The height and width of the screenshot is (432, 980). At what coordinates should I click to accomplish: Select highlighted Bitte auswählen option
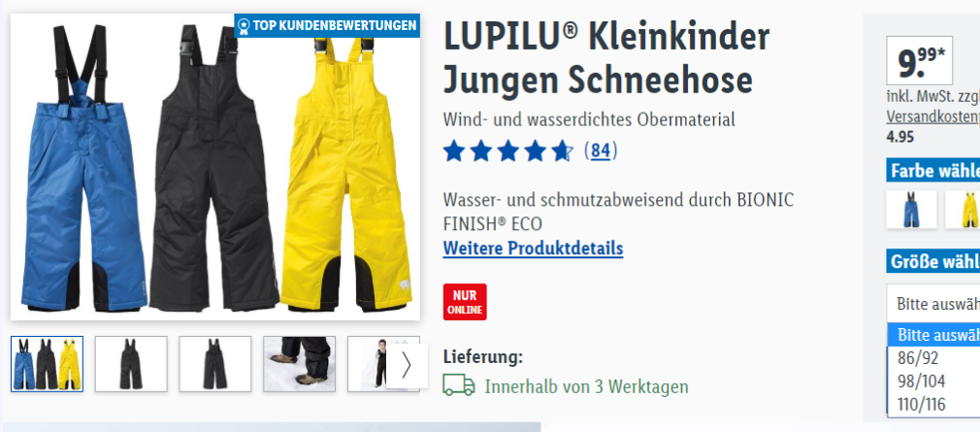[x=933, y=335]
